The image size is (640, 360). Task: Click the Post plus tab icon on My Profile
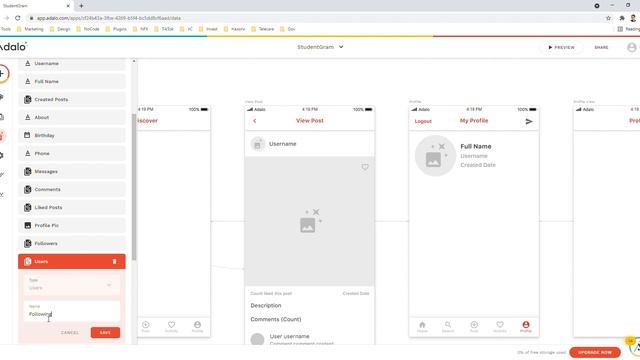click(x=474, y=326)
